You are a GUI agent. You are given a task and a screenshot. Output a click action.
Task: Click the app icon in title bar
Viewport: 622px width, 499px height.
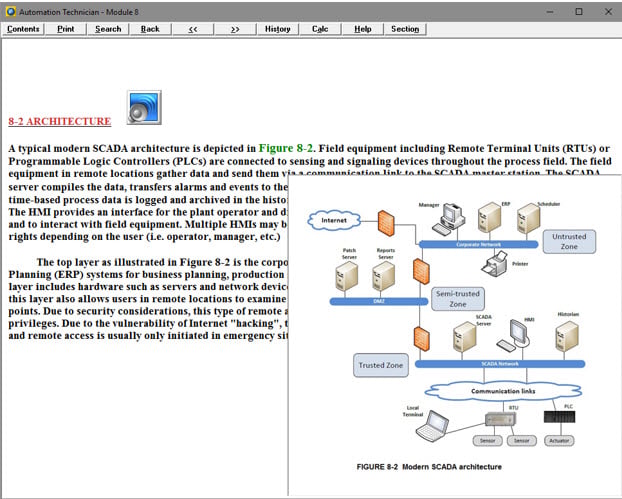click(11, 10)
